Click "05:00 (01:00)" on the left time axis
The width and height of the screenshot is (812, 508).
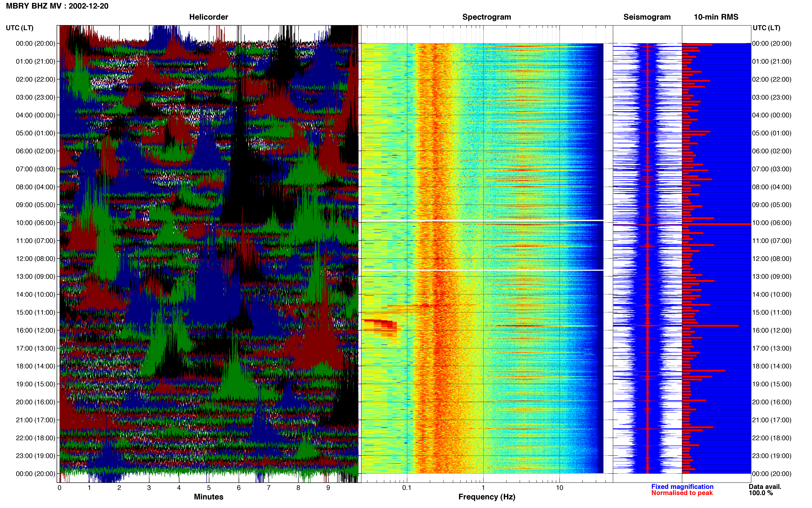(36, 133)
